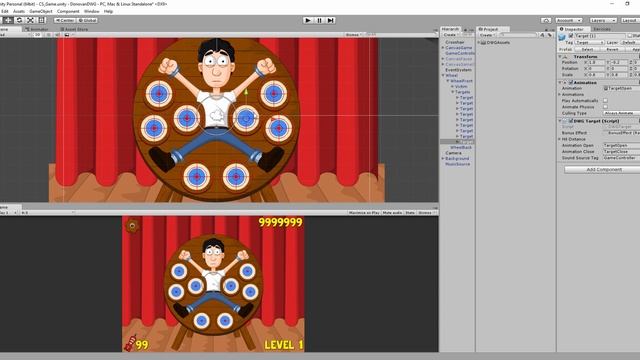Open the Tag dropdown
Viewport: 640px width, 360px height.
tap(589, 42)
